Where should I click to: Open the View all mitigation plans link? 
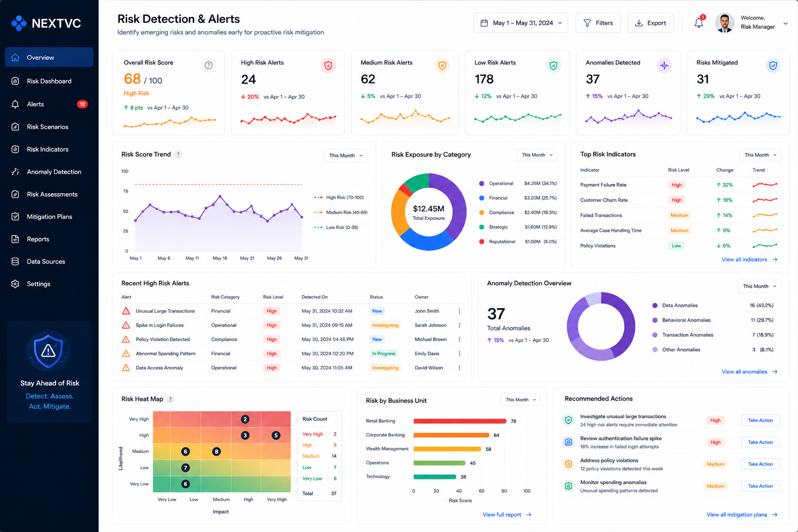tap(742, 515)
